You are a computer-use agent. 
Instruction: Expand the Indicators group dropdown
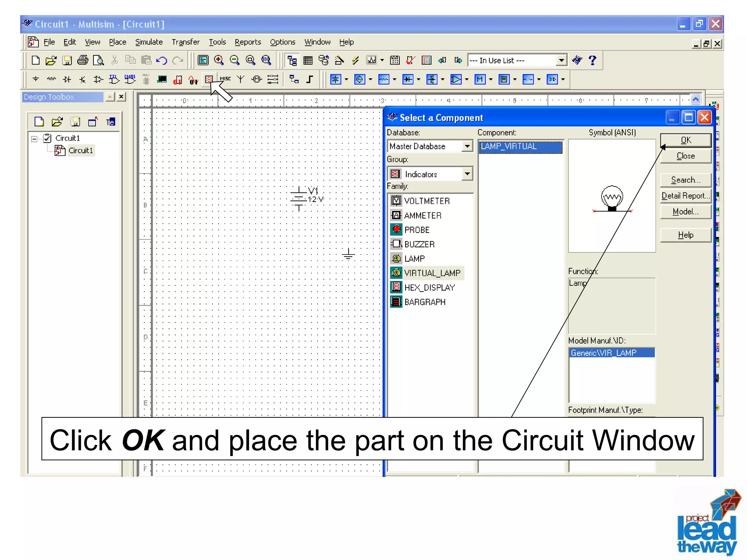[467, 174]
